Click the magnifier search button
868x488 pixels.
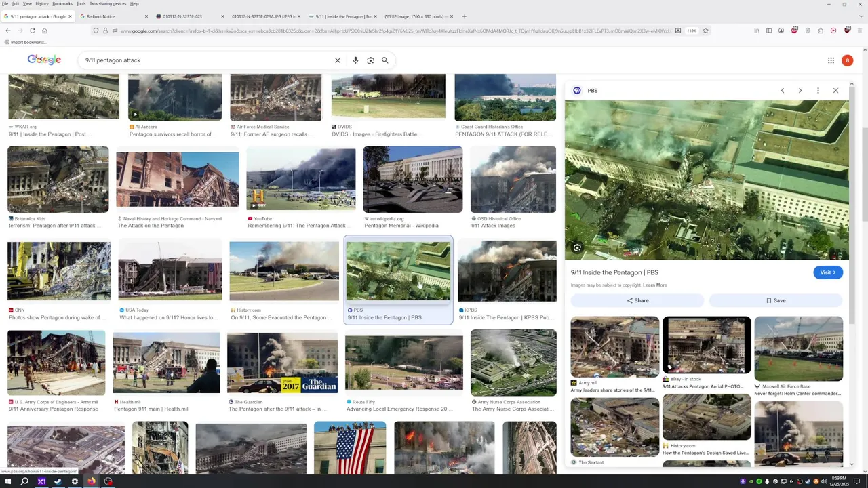[384, 60]
